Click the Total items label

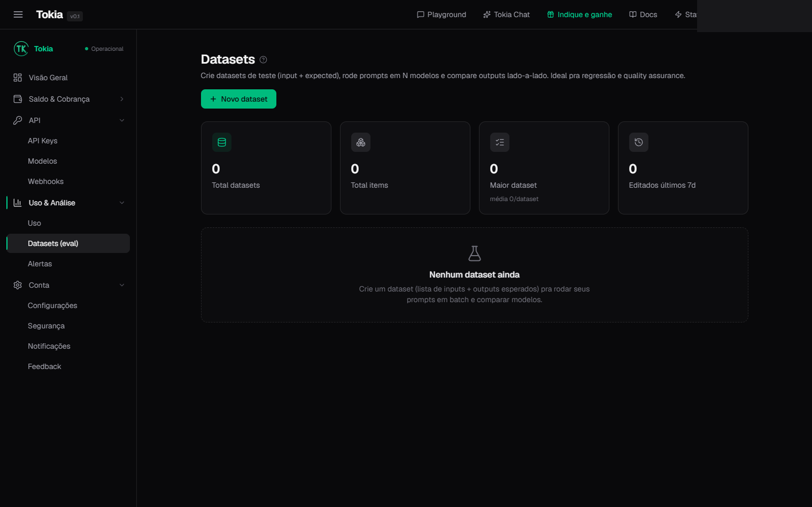[369, 185]
